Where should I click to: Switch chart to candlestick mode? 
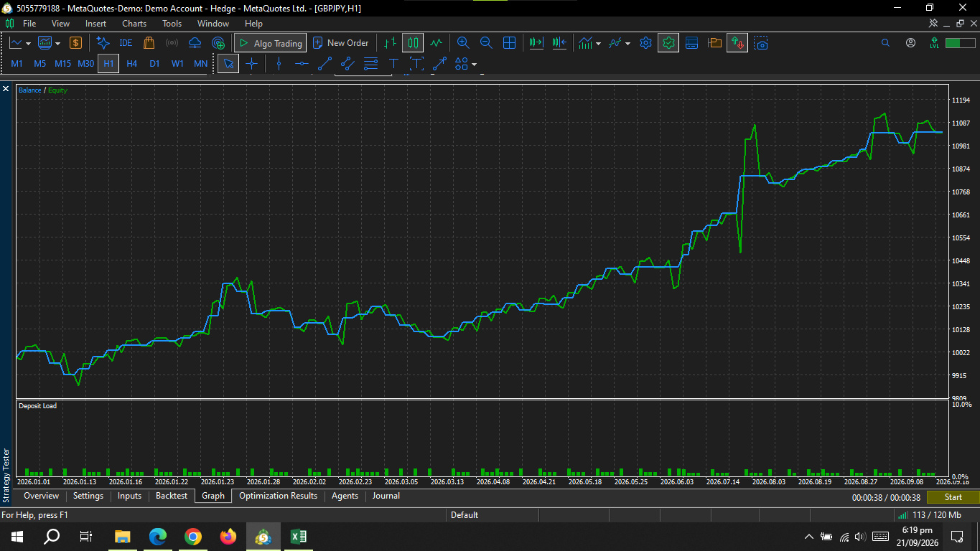click(x=413, y=43)
